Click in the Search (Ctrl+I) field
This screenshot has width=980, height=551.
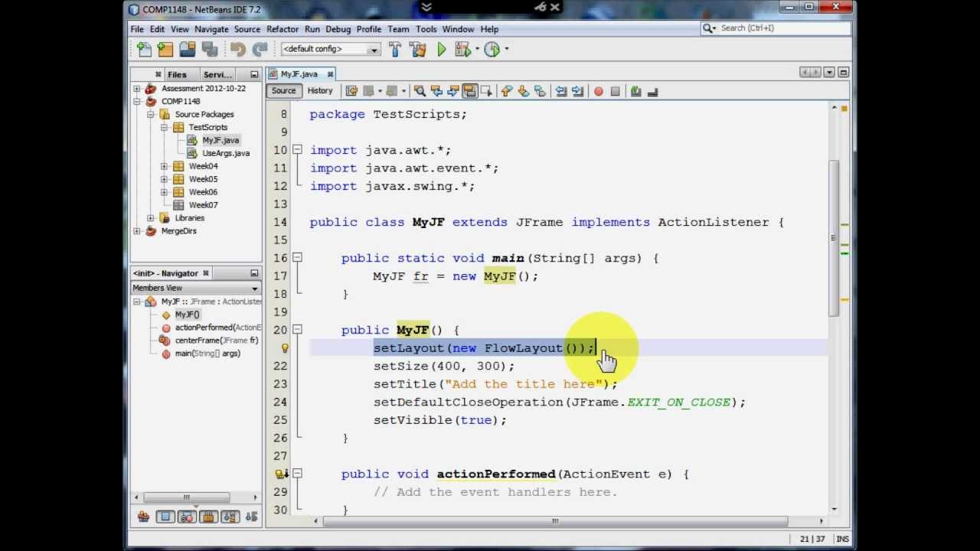pyautogui.click(x=776, y=28)
